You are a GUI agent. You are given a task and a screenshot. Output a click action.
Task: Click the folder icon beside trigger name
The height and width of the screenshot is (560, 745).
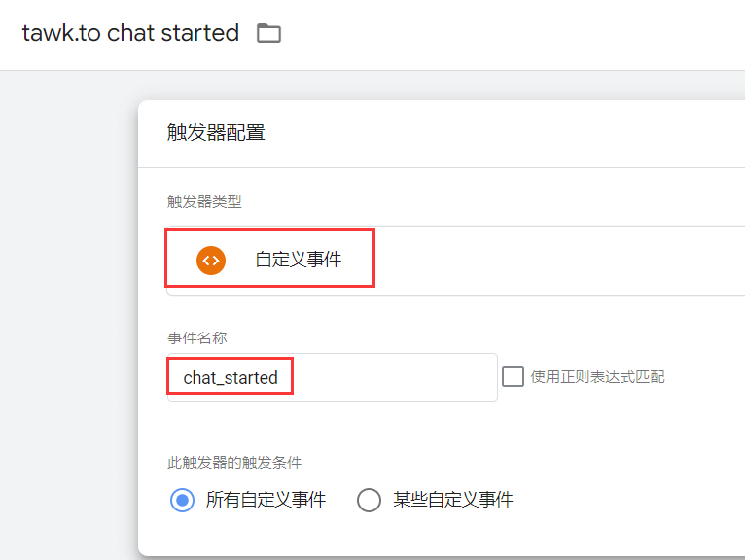click(x=268, y=34)
